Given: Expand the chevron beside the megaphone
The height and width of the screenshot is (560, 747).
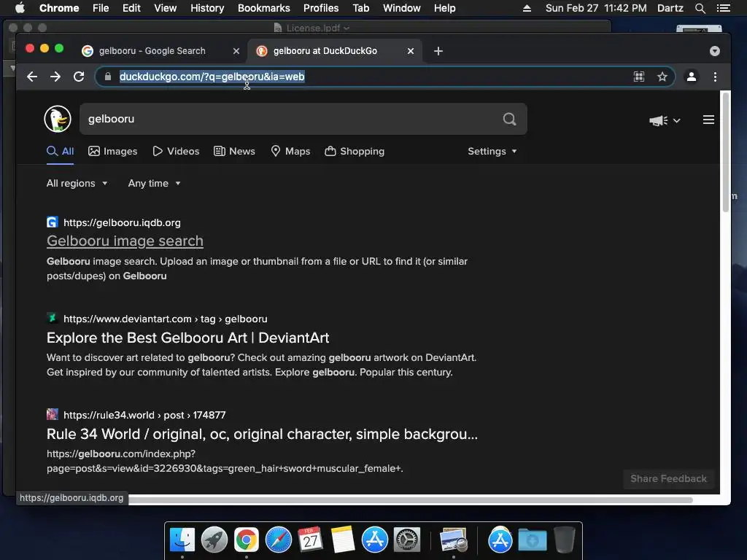Looking at the screenshot, I should [676, 120].
